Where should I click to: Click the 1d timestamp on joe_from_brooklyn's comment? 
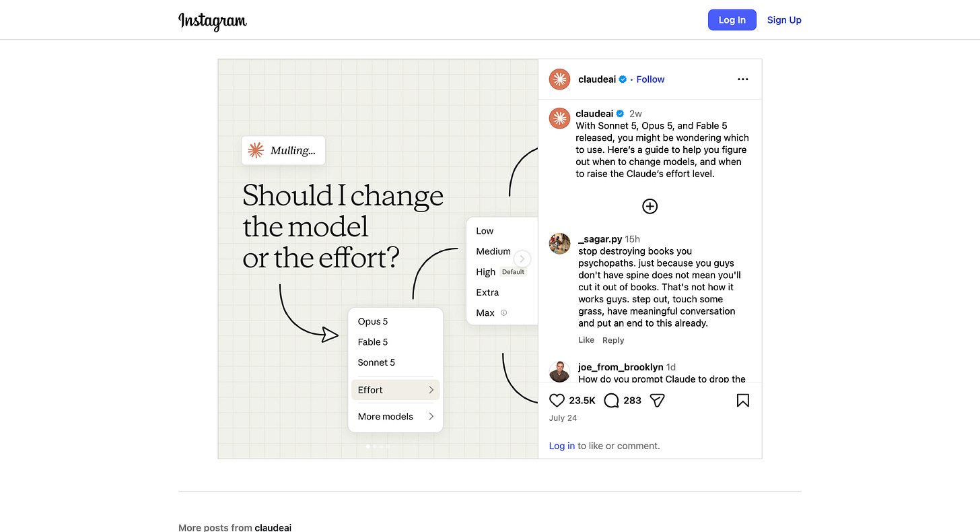[671, 367]
